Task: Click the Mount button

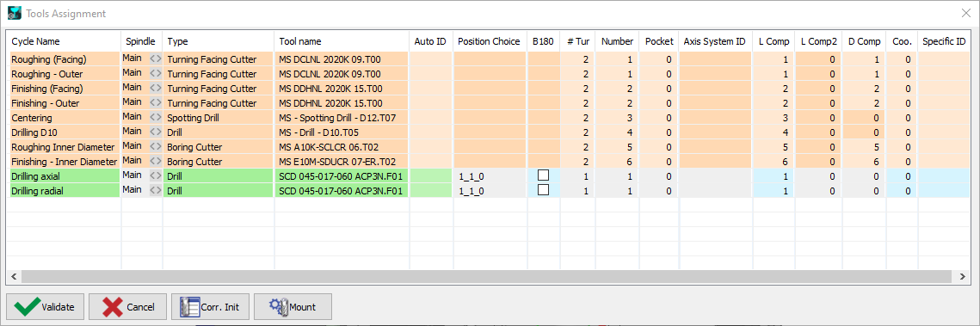Action: click(293, 306)
